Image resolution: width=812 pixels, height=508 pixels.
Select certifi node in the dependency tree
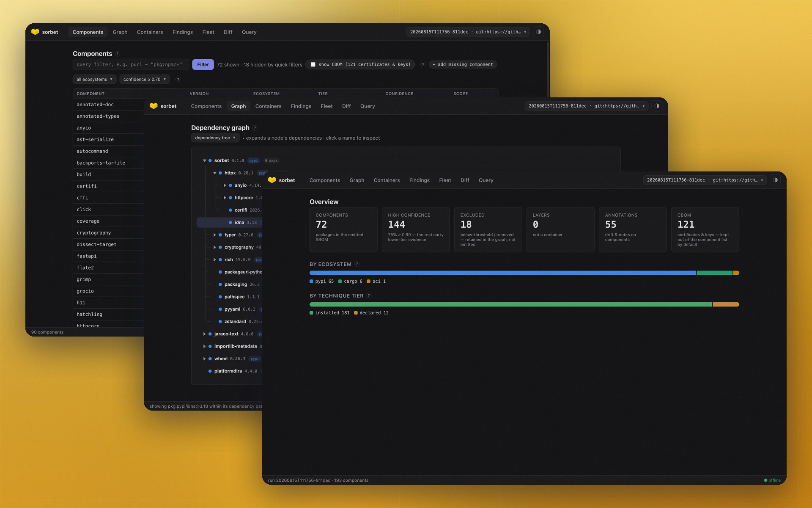tap(241, 210)
